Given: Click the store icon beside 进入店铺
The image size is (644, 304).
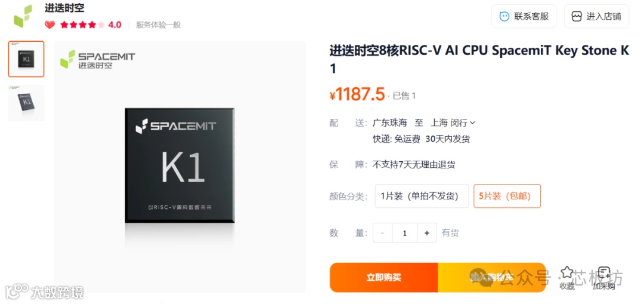Looking at the screenshot, I should coord(577,17).
